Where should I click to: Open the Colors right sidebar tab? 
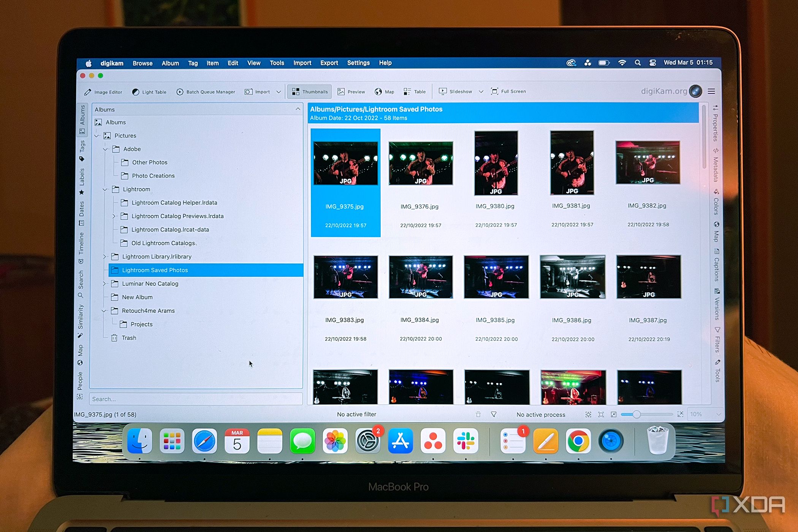[x=716, y=202]
